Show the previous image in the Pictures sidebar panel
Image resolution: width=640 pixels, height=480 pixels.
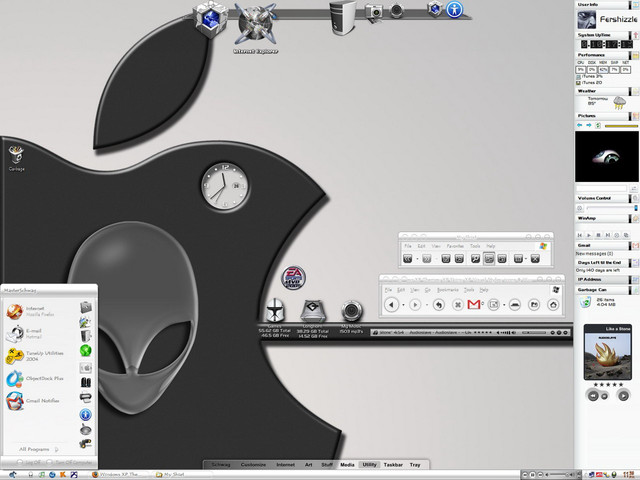pyautogui.click(x=580, y=125)
